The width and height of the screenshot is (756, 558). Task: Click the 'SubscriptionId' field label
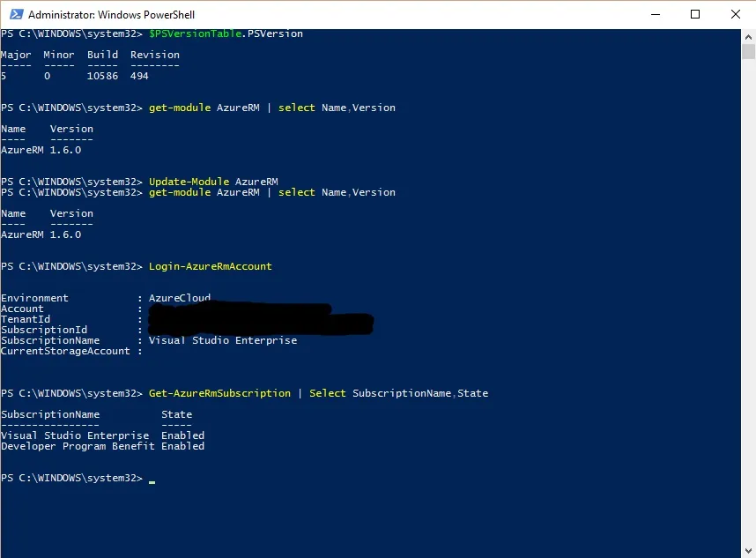[x=44, y=330]
